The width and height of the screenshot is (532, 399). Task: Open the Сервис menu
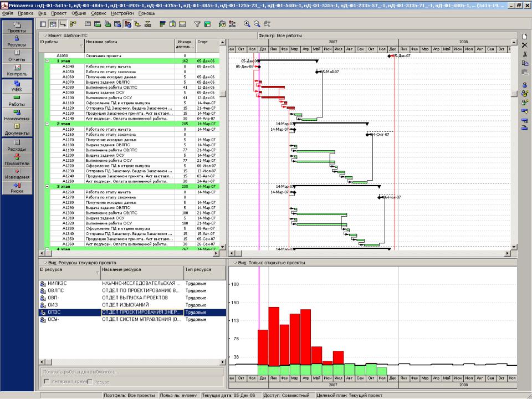point(99,13)
